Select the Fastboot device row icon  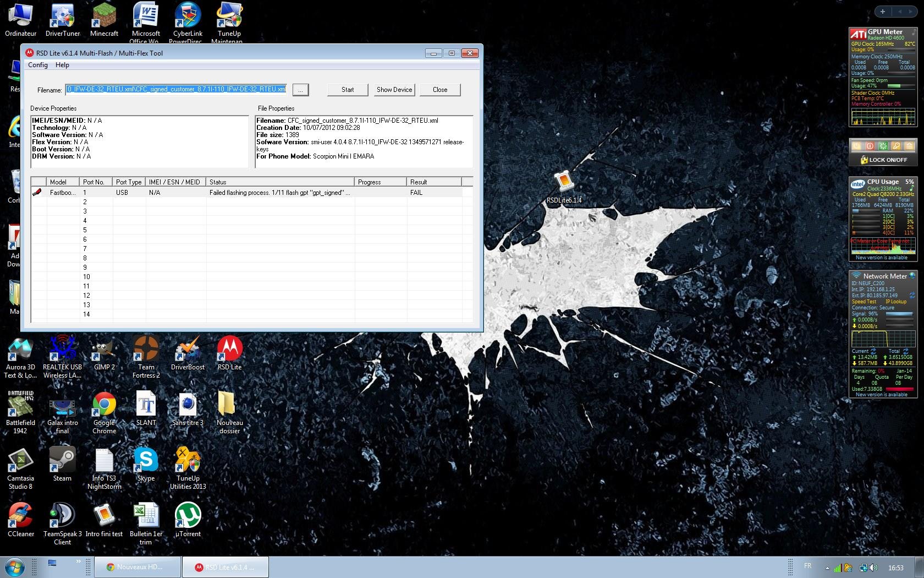tap(37, 192)
